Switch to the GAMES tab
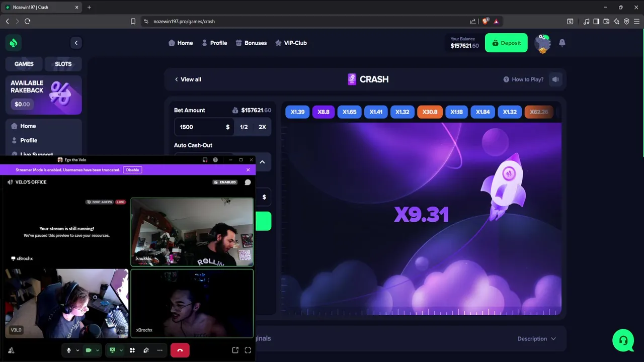 click(x=24, y=64)
